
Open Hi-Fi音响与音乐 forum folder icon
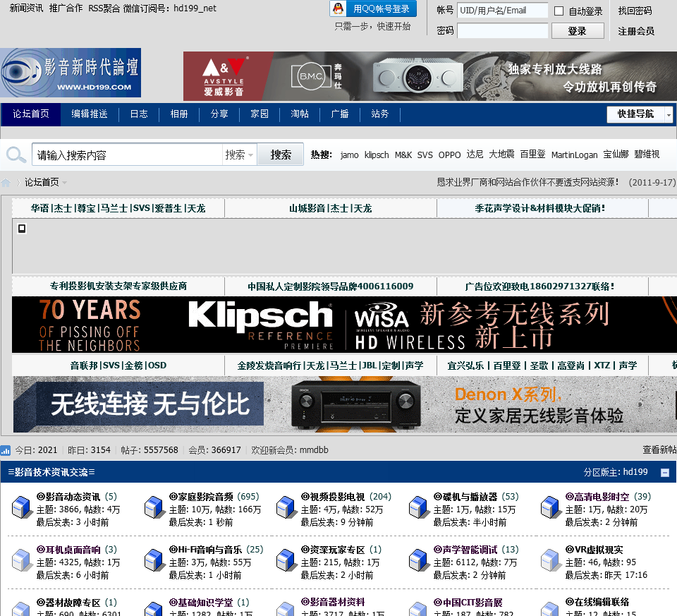coord(154,560)
